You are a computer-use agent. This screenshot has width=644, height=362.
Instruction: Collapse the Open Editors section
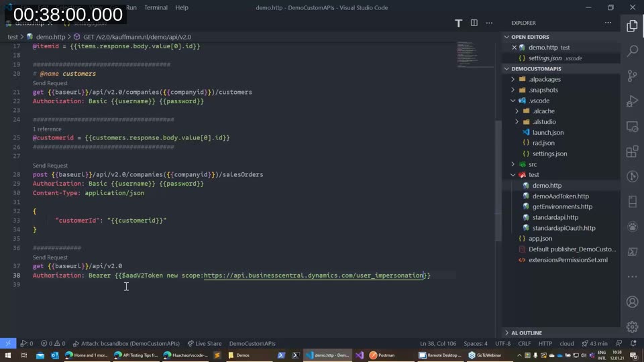(x=530, y=37)
